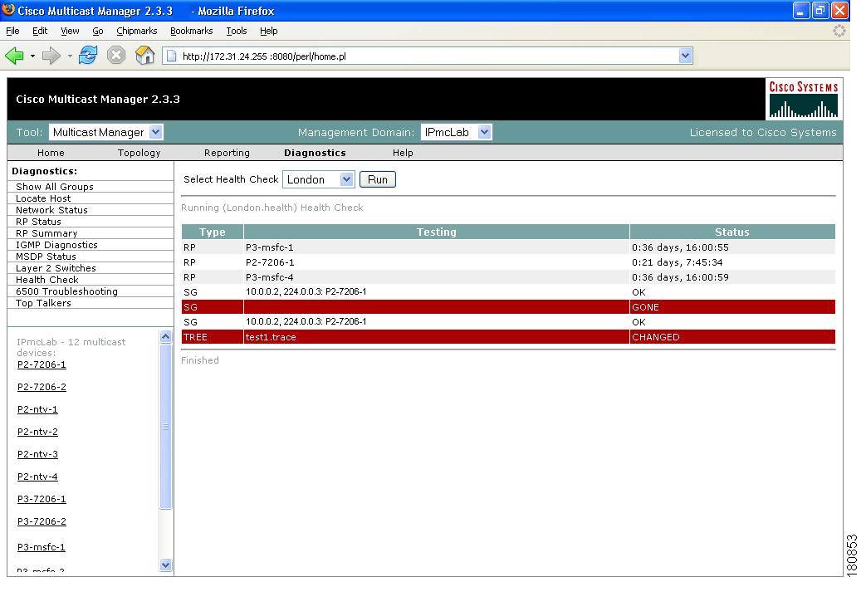Click the GONE status cell
This screenshot has width=866, height=616.
732,307
